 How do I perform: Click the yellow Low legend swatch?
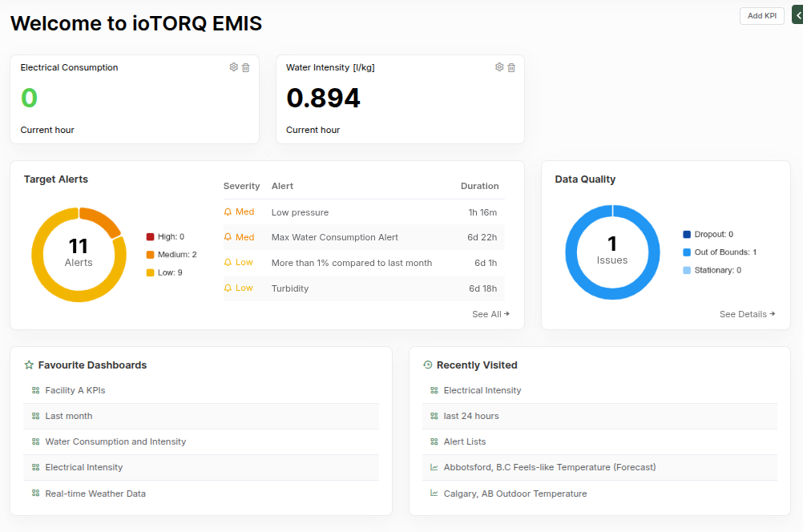coord(150,272)
